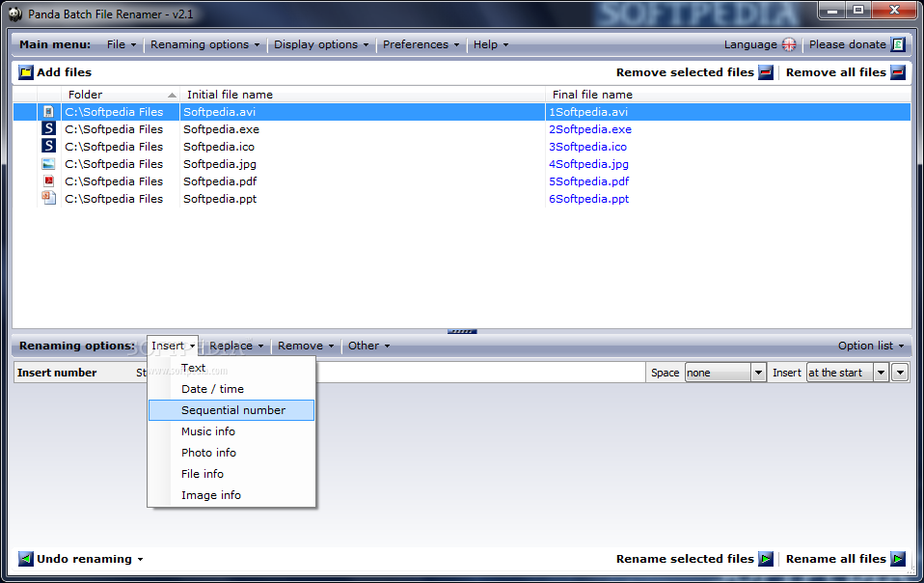Click Rename selected files label
The image size is (924, 583).
tap(686, 559)
